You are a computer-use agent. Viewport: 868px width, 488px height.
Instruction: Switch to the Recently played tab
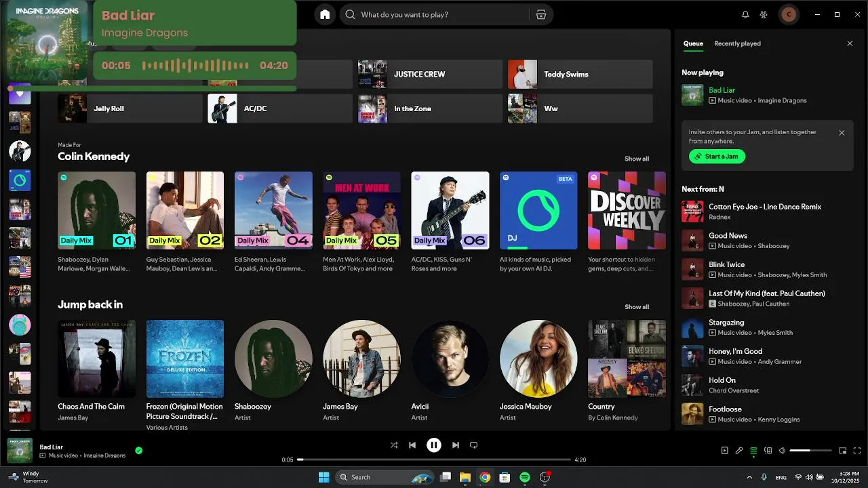click(x=737, y=43)
